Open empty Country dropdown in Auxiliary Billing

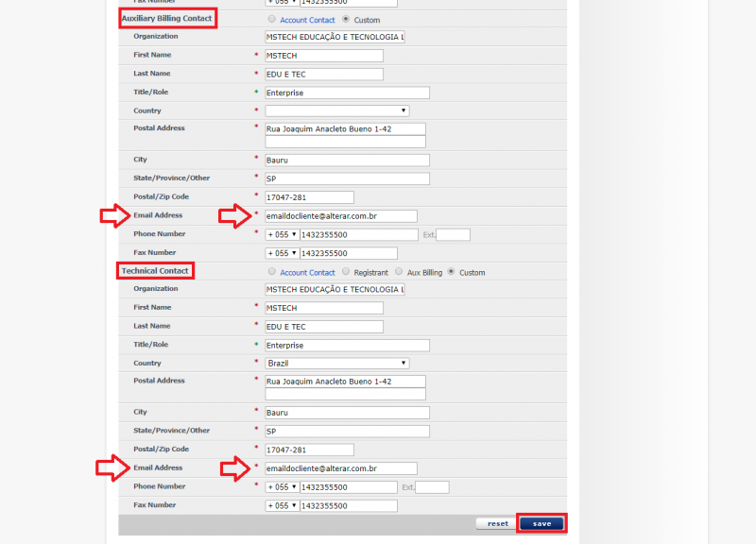coord(337,110)
